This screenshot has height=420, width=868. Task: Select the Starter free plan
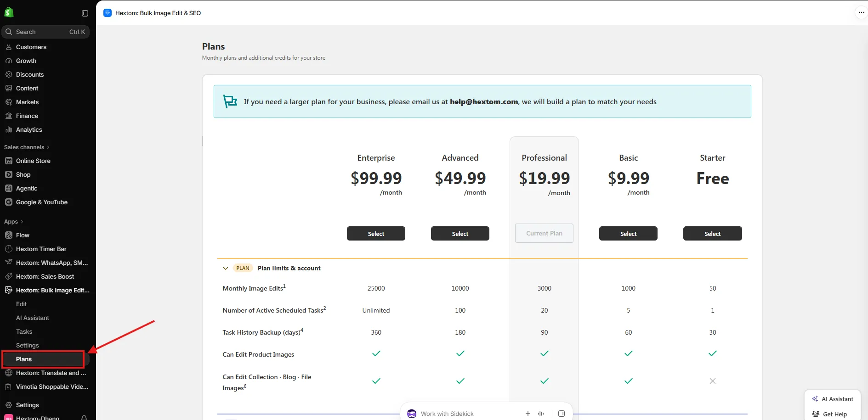[712, 234]
